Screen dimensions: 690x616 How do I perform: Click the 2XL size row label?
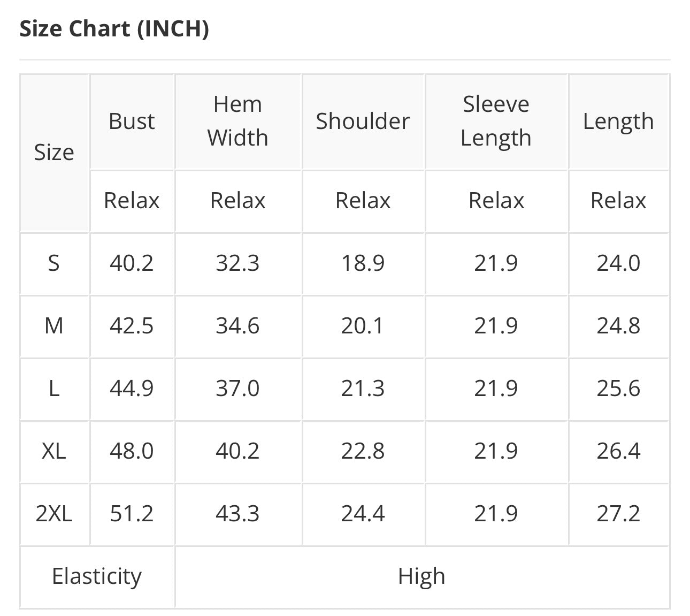coord(54,514)
